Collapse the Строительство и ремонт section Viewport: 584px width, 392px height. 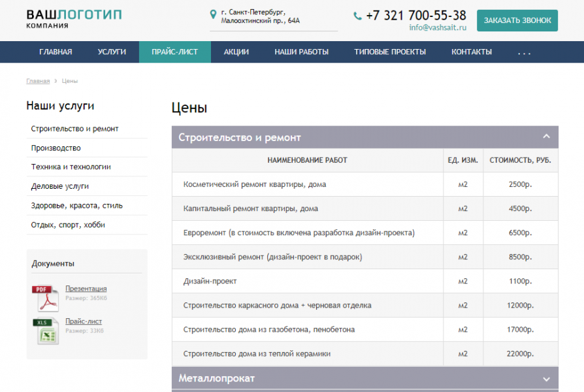(x=546, y=137)
